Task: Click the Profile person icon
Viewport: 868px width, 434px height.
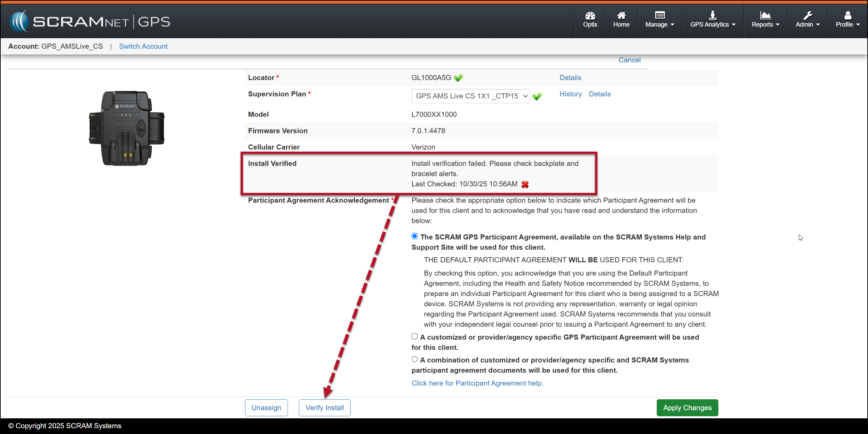Action: [x=848, y=16]
